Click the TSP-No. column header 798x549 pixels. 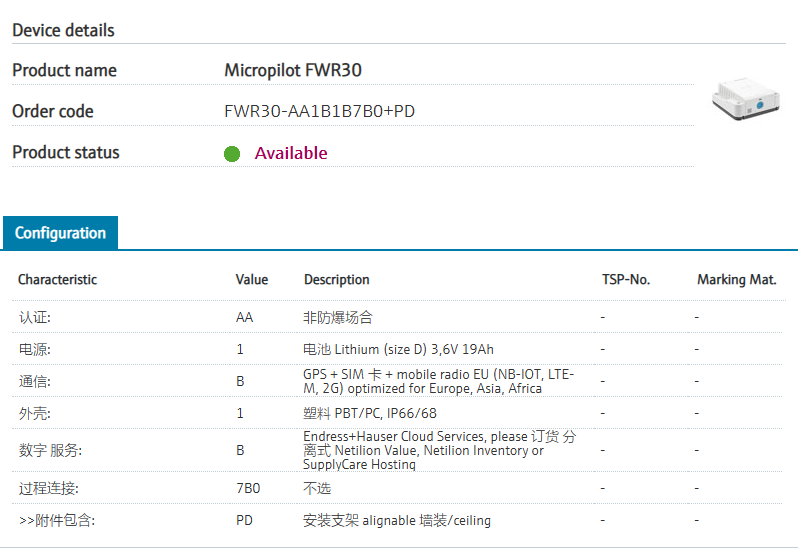coord(626,280)
